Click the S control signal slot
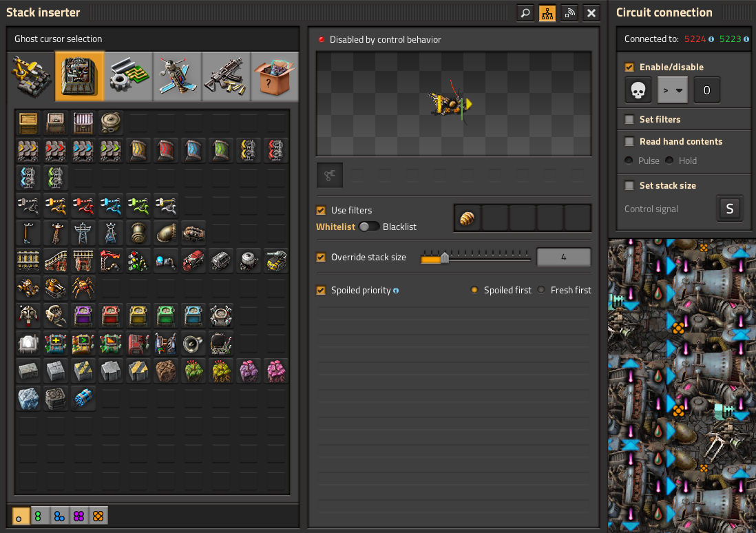756x533 pixels. click(x=729, y=209)
